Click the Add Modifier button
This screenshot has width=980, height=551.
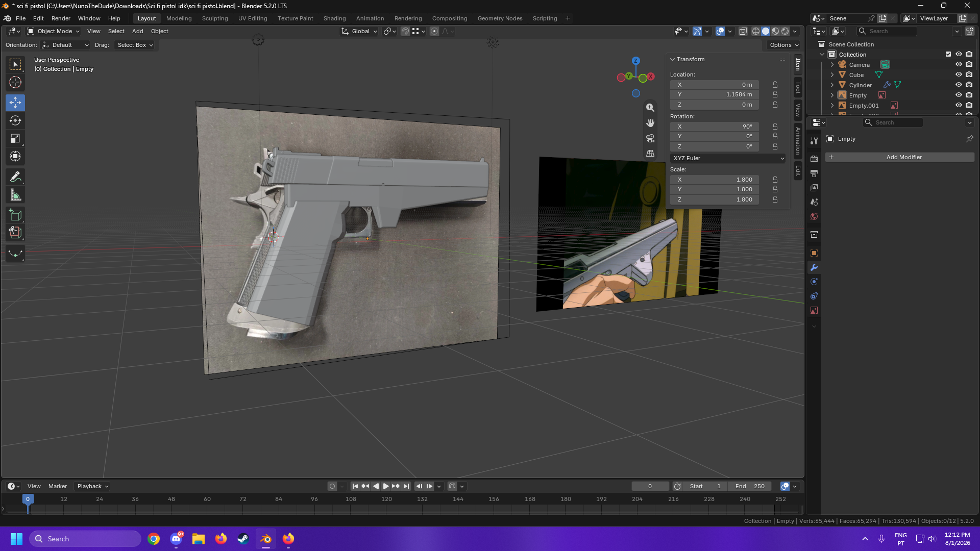click(x=900, y=157)
